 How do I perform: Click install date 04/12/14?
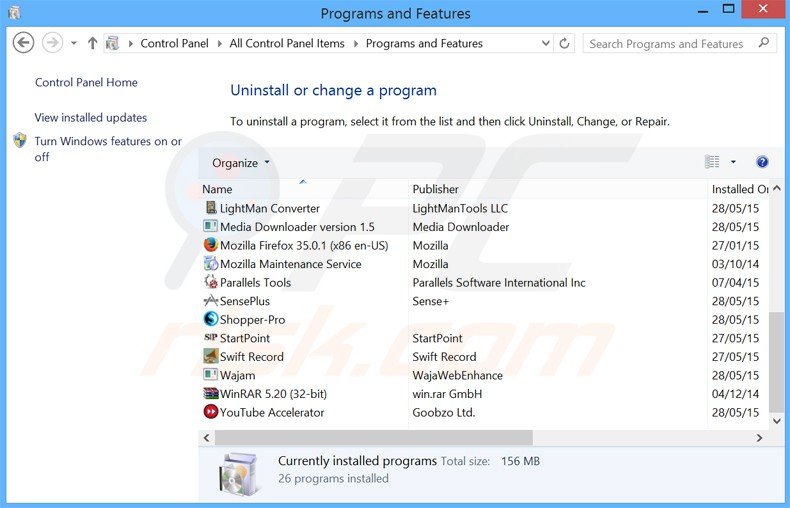(x=735, y=394)
